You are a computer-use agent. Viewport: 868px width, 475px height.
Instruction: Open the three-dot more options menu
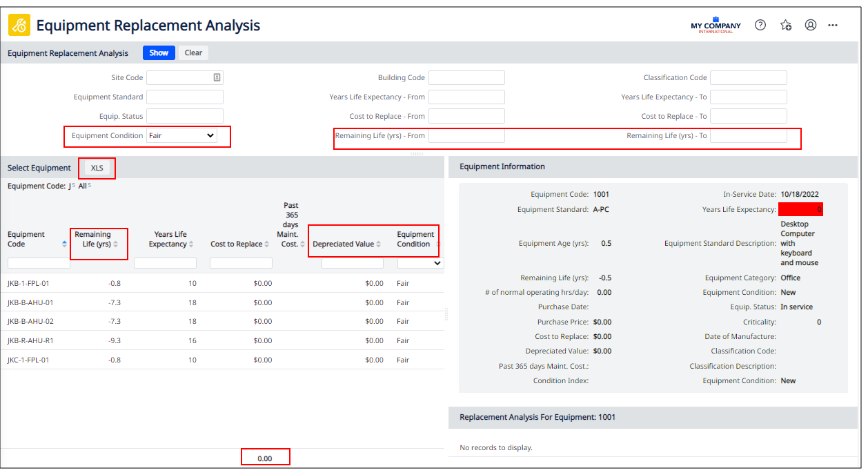833,25
